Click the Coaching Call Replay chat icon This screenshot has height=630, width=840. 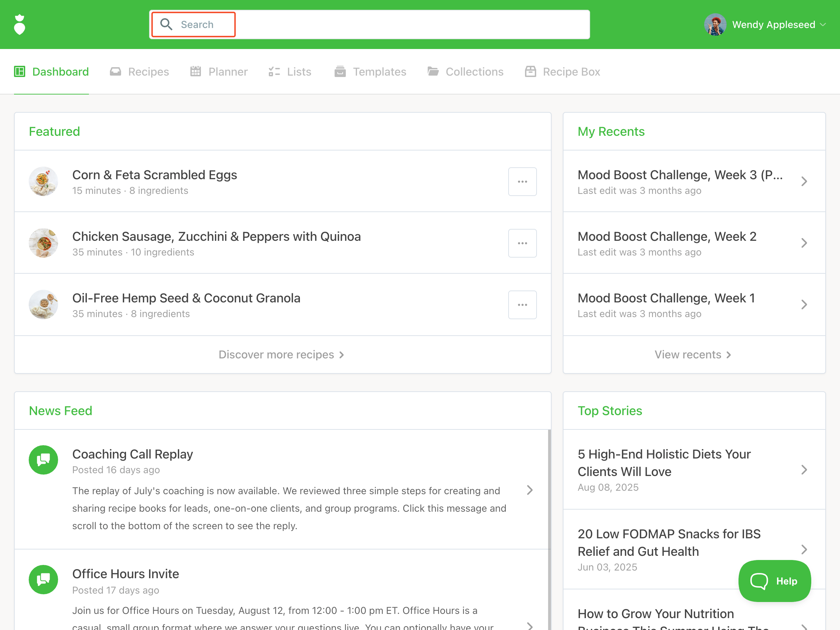[43, 460]
